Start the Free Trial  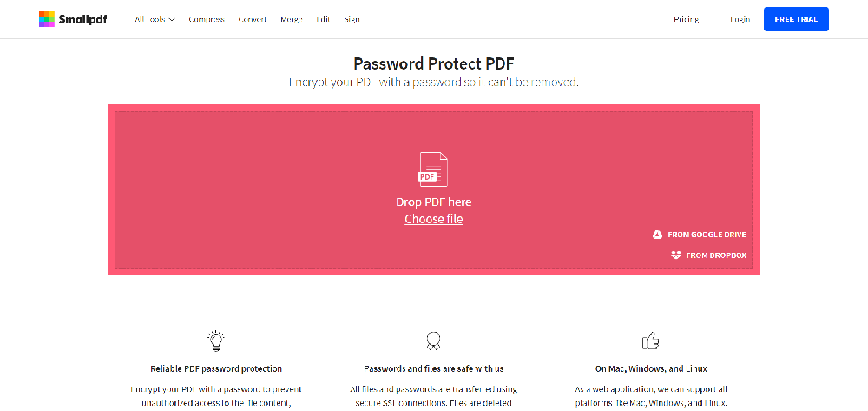tap(796, 19)
